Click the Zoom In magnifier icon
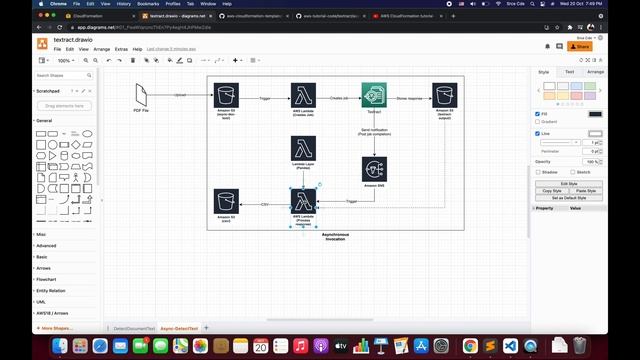 pyautogui.click(x=86, y=60)
